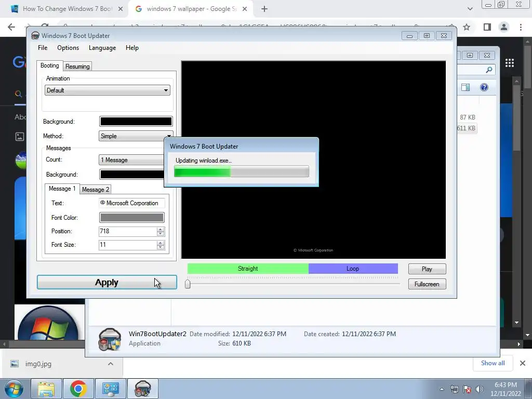Click the green Straight segment

(x=248, y=269)
